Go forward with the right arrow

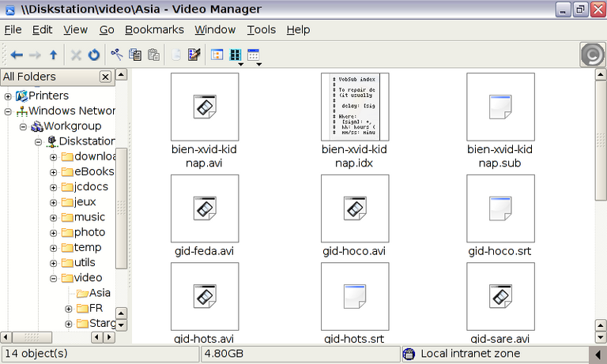[x=35, y=55]
